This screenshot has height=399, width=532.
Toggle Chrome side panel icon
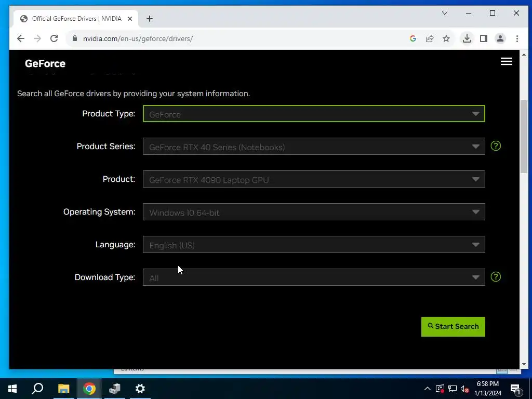(x=484, y=38)
